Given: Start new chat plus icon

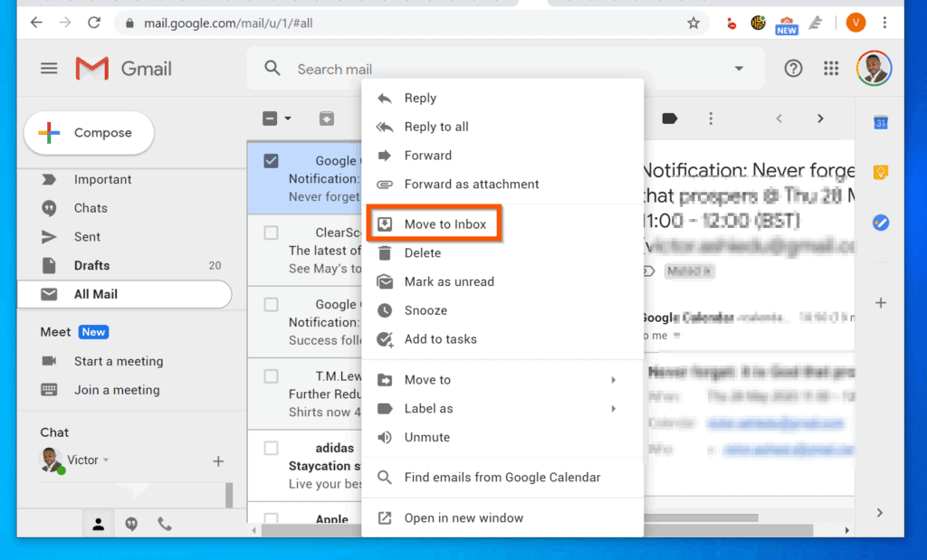Looking at the screenshot, I should pos(218,461).
